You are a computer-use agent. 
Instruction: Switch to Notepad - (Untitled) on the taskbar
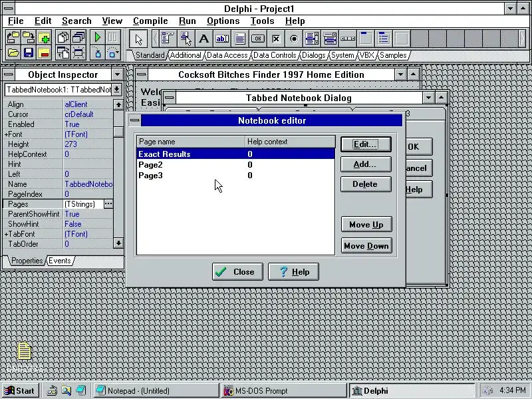click(156, 391)
